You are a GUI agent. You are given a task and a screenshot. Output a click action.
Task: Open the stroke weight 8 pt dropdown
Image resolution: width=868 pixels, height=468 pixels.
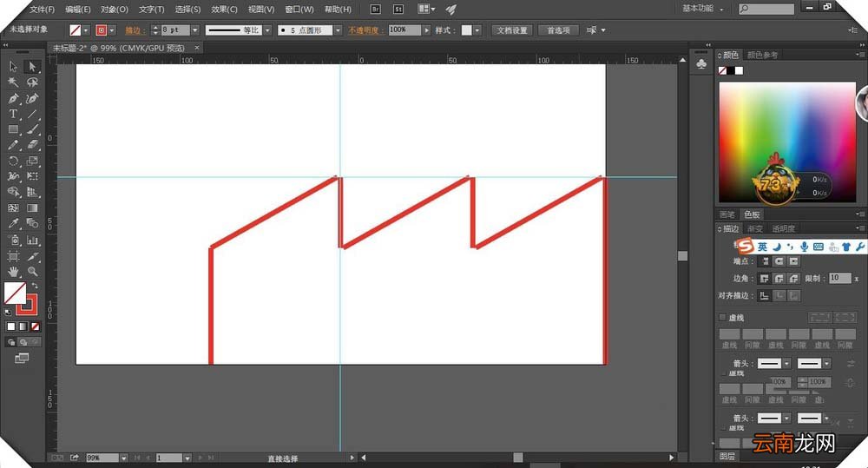[x=194, y=30]
